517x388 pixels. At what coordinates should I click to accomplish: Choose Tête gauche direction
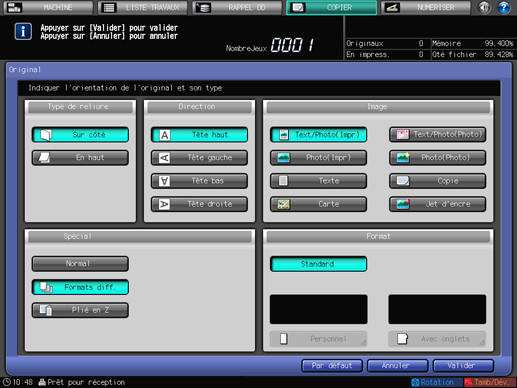click(199, 158)
